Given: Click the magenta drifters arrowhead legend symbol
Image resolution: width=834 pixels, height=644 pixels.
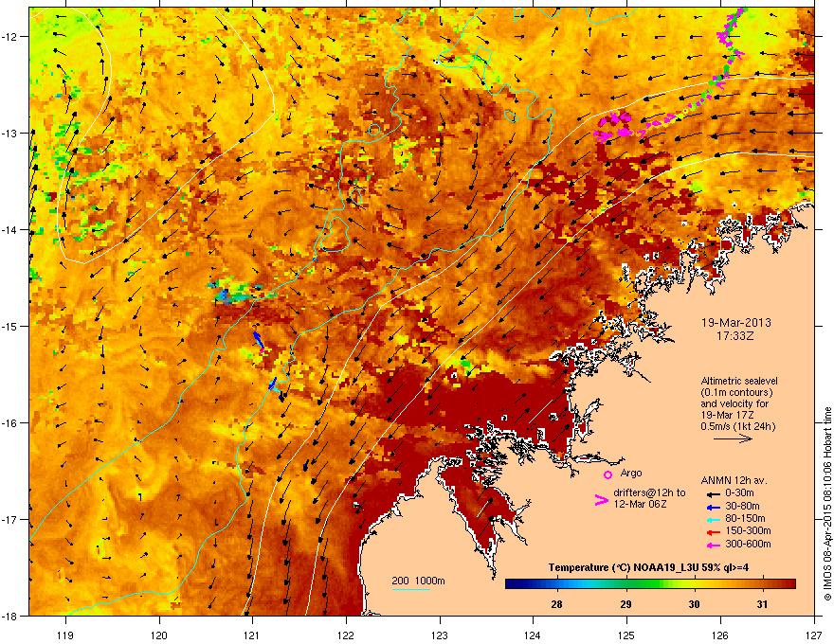Looking at the screenshot, I should coord(601,500).
